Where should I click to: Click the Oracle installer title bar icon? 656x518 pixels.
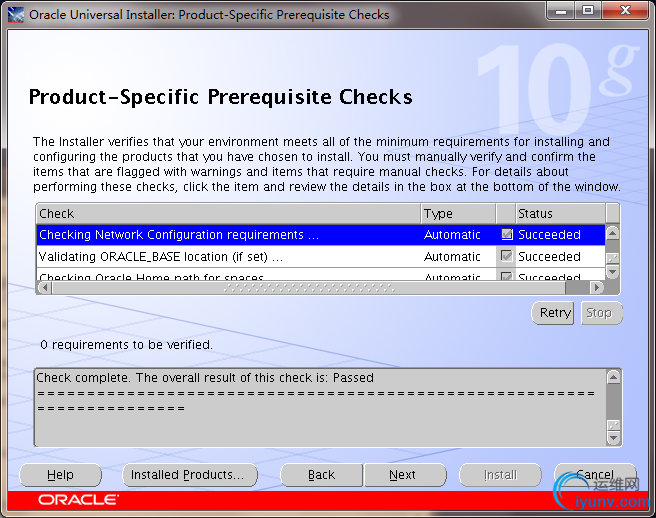click(16, 15)
